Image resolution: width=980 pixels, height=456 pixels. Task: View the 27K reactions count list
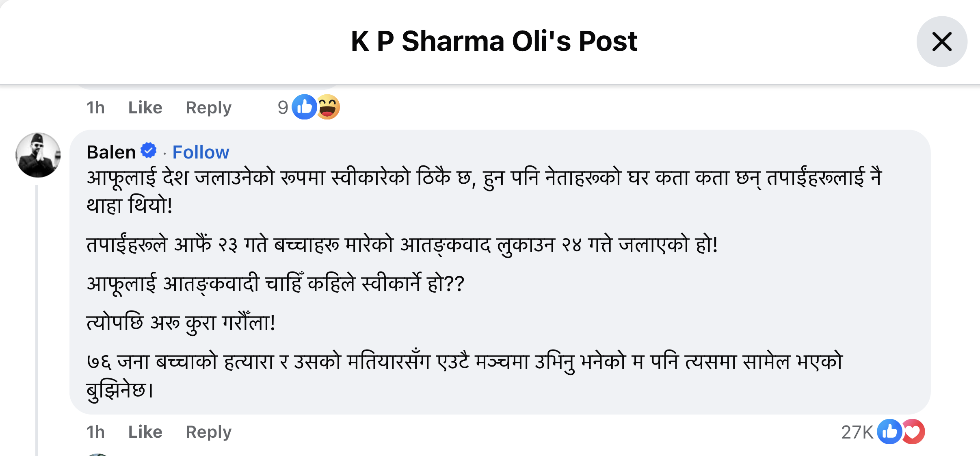pos(857,432)
